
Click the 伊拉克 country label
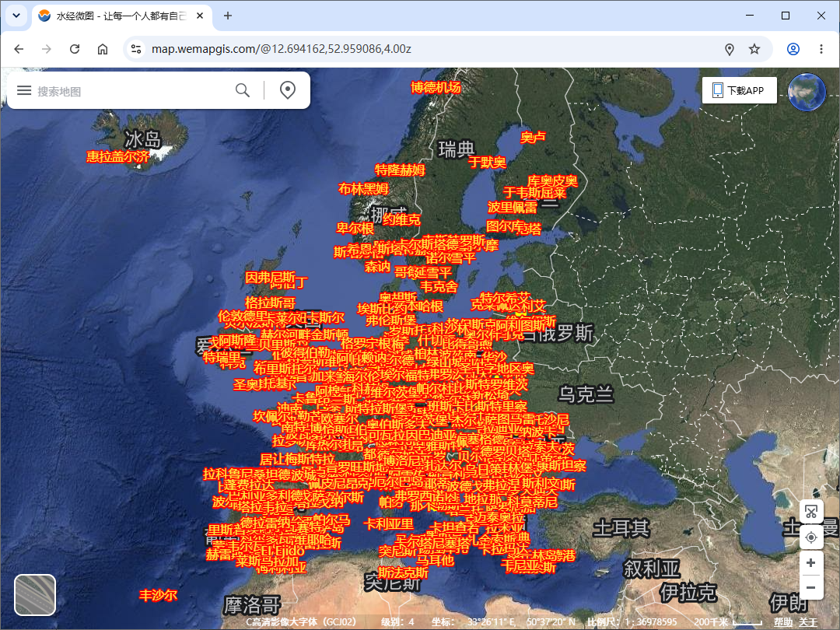click(x=688, y=593)
